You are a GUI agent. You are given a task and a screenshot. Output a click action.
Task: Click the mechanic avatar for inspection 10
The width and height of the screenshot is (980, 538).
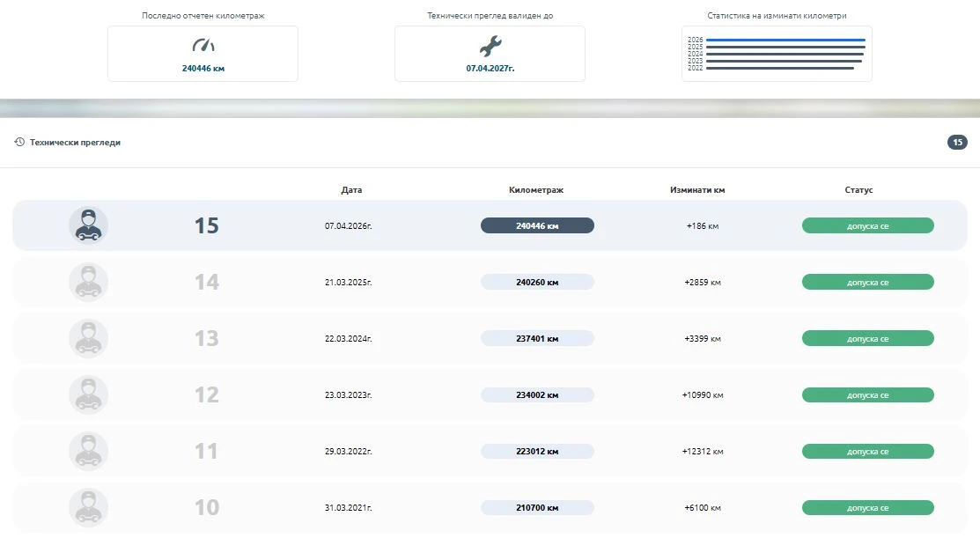point(88,507)
